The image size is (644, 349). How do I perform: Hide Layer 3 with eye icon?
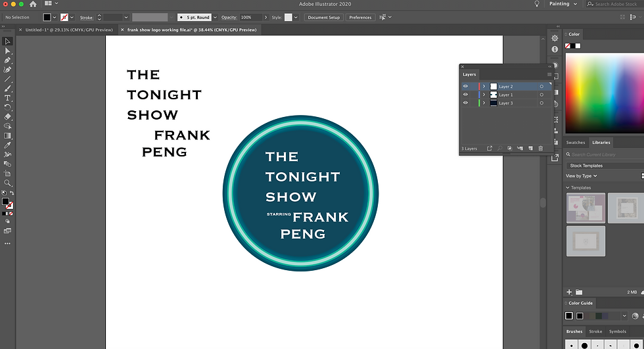point(465,103)
